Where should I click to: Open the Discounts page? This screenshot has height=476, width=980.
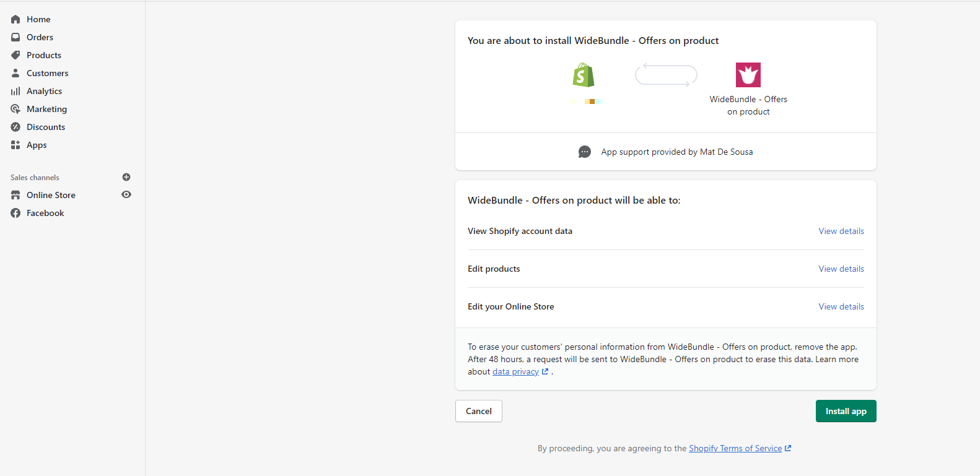pos(46,127)
